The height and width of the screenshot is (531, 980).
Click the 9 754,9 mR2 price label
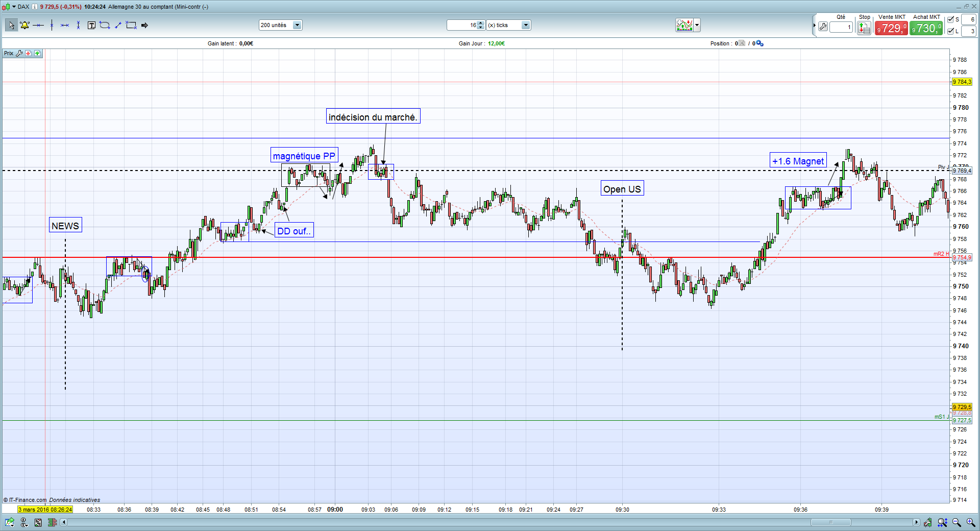[962, 257]
